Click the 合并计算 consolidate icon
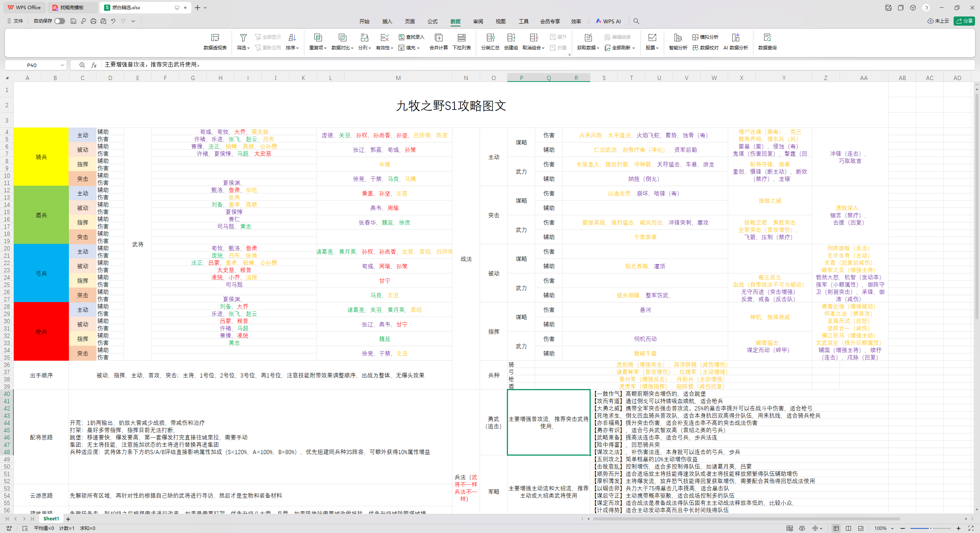This screenshot has width=980, height=533. [x=439, y=41]
